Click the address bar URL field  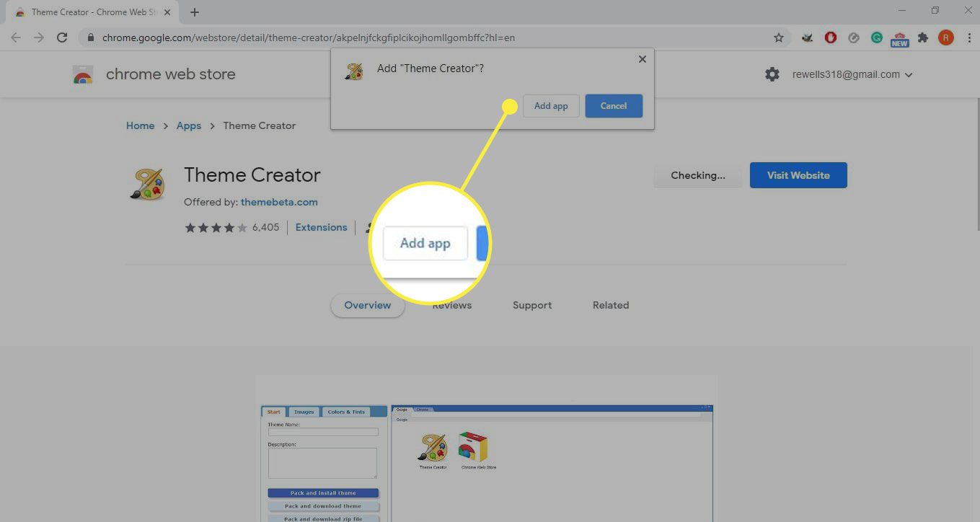point(433,37)
